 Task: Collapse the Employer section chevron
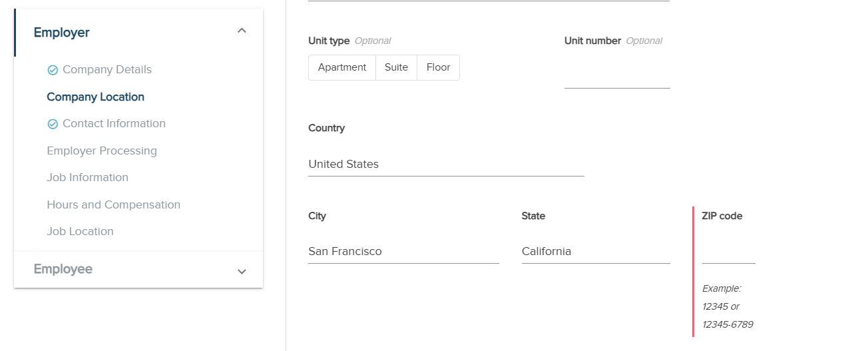[242, 31]
